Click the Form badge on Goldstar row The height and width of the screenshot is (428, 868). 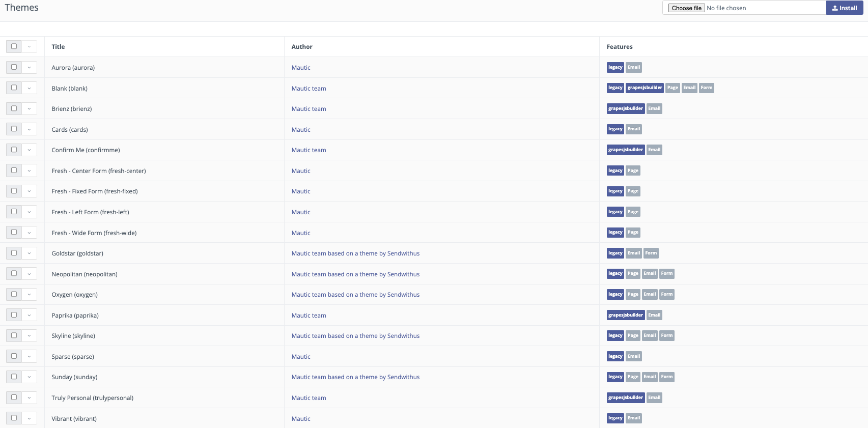click(x=651, y=253)
